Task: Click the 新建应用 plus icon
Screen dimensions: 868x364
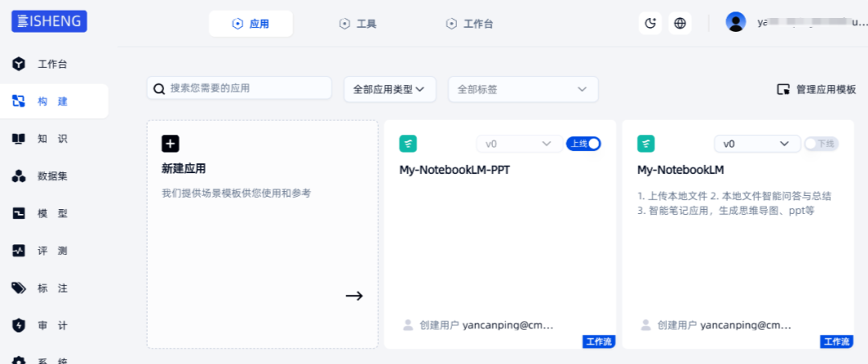Action: pyautogui.click(x=171, y=143)
